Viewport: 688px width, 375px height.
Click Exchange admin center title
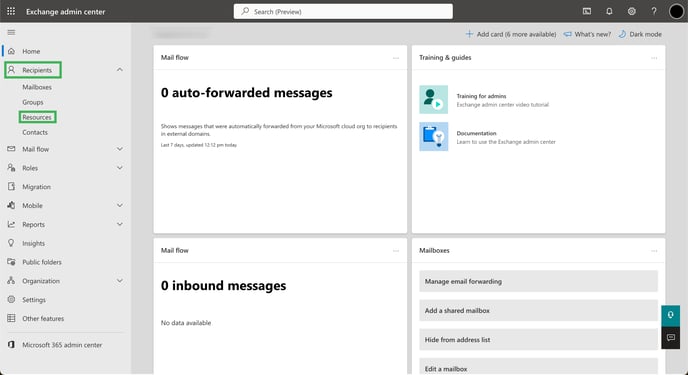[65, 12]
